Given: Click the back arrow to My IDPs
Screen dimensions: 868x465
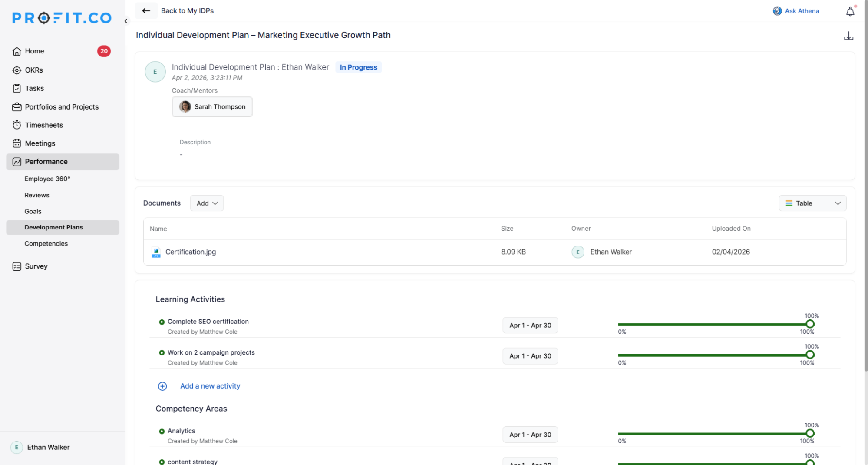Looking at the screenshot, I should point(146,11).
